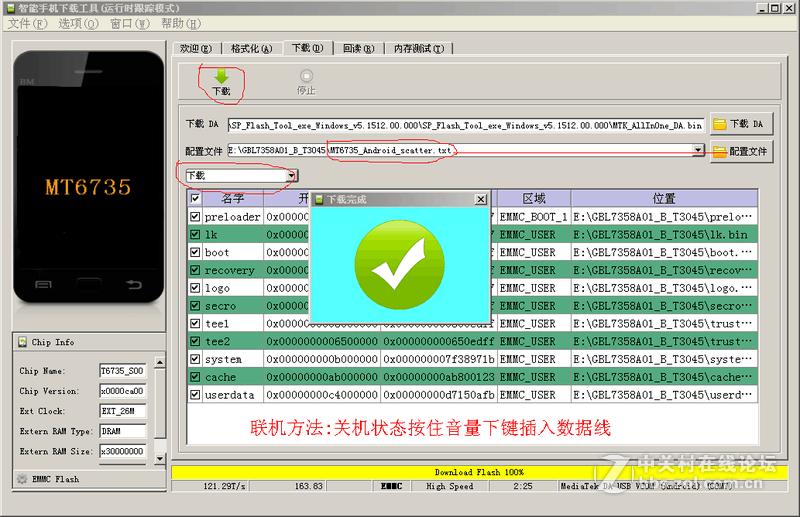Click the Stop icon in the toolbar

(306, 76)
